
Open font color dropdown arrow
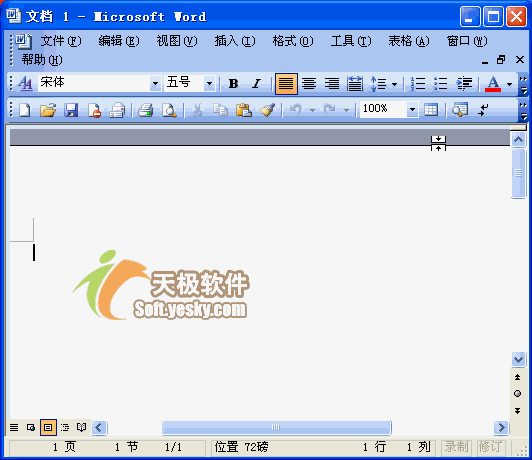click(x=509, y=84)
